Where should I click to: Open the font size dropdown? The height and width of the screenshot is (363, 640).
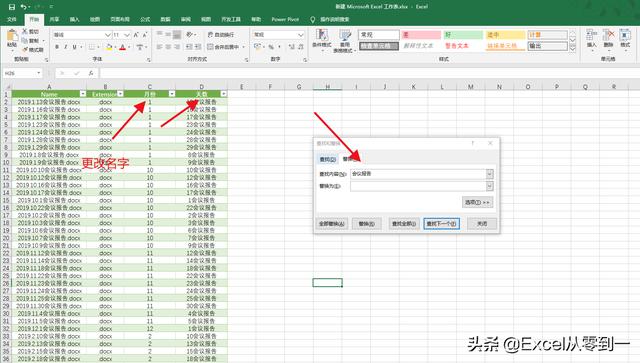click(127, 35)
